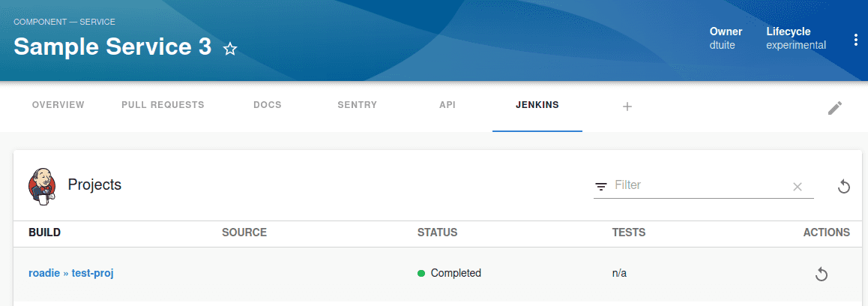This screenshot has height=306, width=868.
Task: Open roadie » test-proj build link
Action: click(x=71, y=273)
